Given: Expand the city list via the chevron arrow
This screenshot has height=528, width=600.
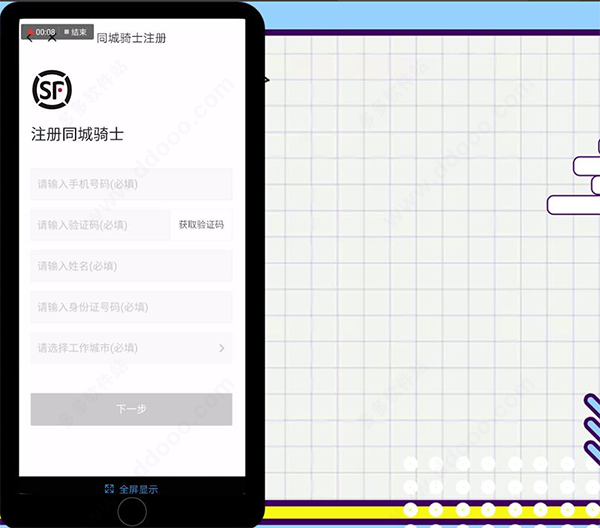Looking at the screenshot, I should click(221, 348).
